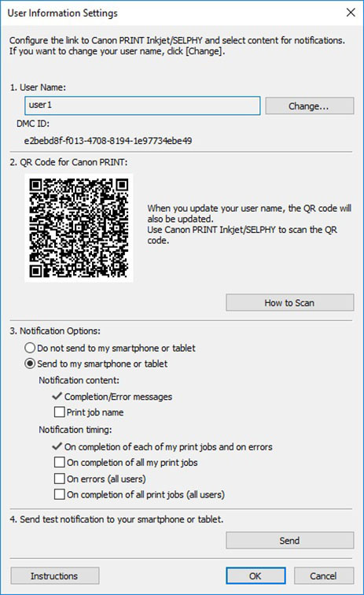364x595 pixels.
Task: Click inside the User Name field
Action: point(142,105)
